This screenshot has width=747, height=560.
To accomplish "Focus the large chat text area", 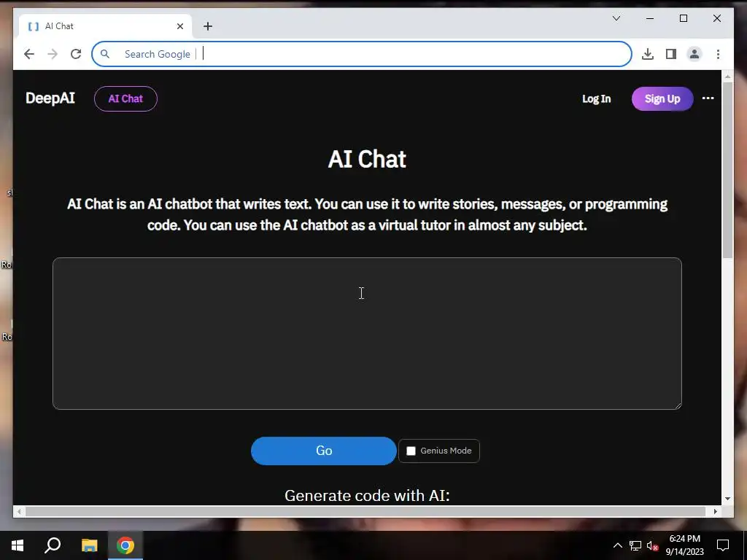I will 367,333.
